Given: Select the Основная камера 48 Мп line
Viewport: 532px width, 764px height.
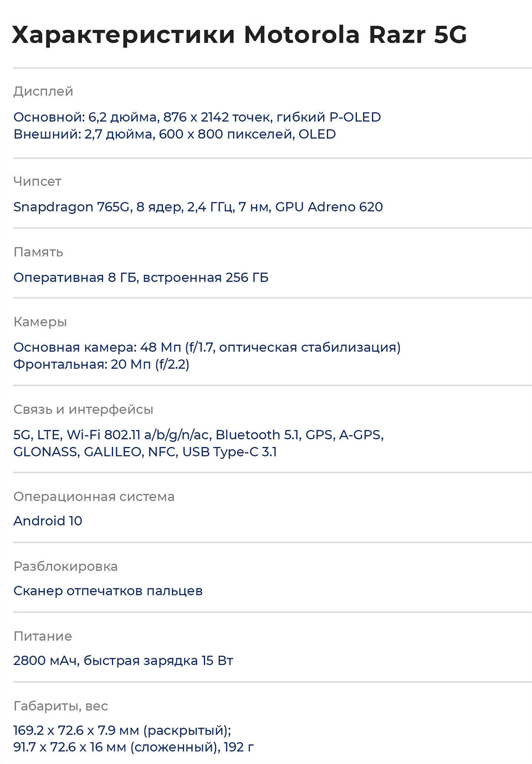Looking at the screenshot, I should coord(207,347).
